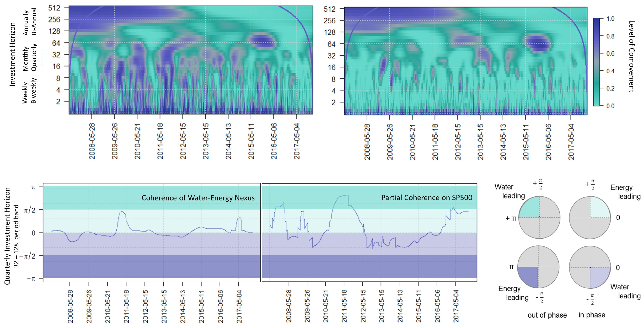The height and width of the screenshot is (328, 644).
Task: Click the 2012-05-15 date label under the right phase plot
Action: coord(363,306)
